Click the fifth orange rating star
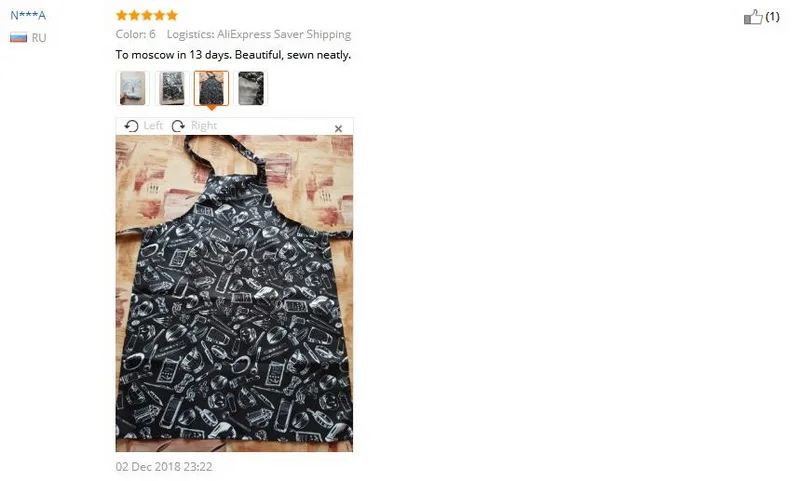 coord(172,15)
